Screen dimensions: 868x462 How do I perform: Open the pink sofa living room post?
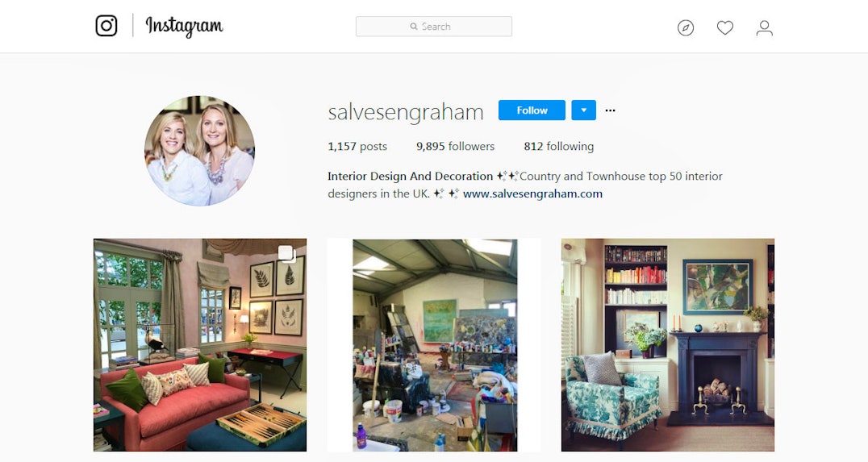pos(200,345)
